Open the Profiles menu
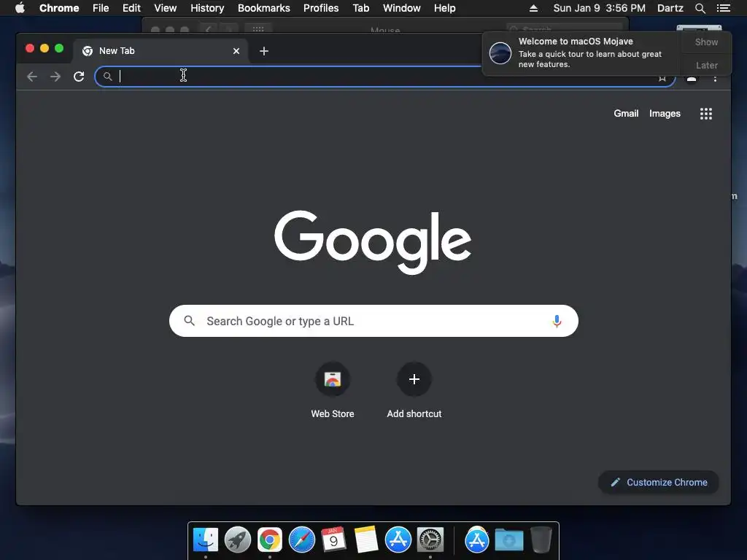 [x=321, y=8]
